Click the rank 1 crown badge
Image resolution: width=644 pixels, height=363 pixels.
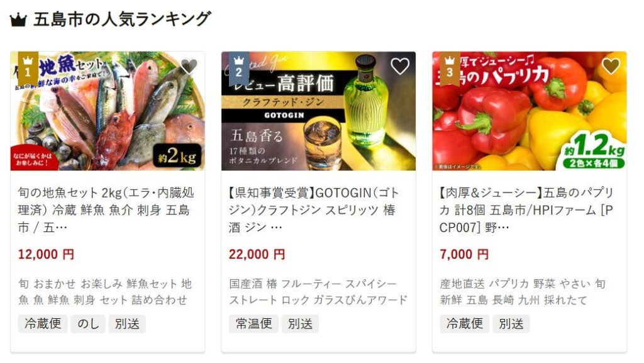pos(28,68)
